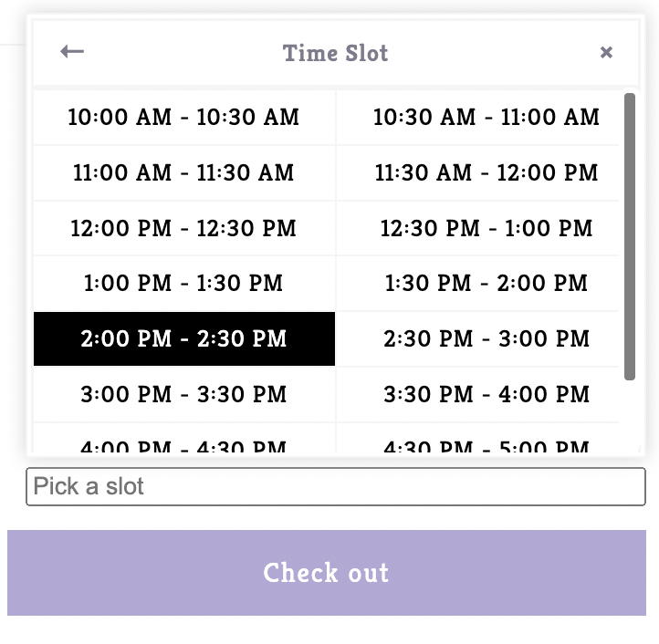
Task: Choose the 2:30 PM - 3:00 PM slot
Action: (478, 338)
